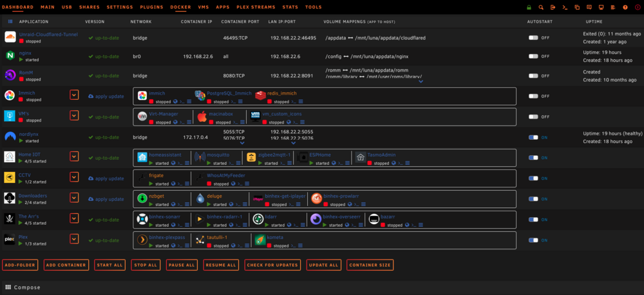This screenshot has width=644, height=295.
Task: Disable autostart for Plex folder
Action: [x=533, y=240]
